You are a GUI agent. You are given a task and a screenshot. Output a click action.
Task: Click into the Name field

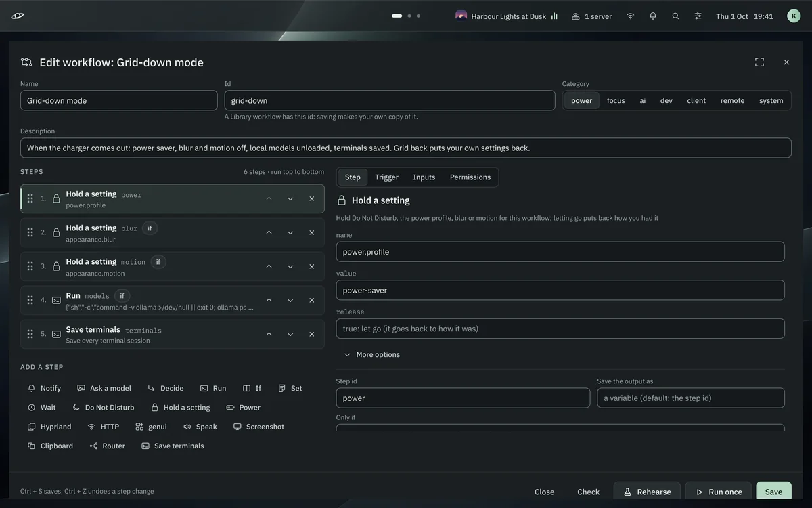[x=119, y=100]
